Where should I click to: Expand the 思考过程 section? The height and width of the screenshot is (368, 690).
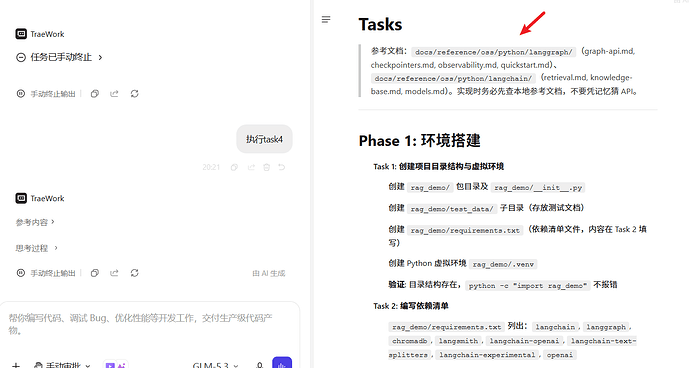coord(37,248)
